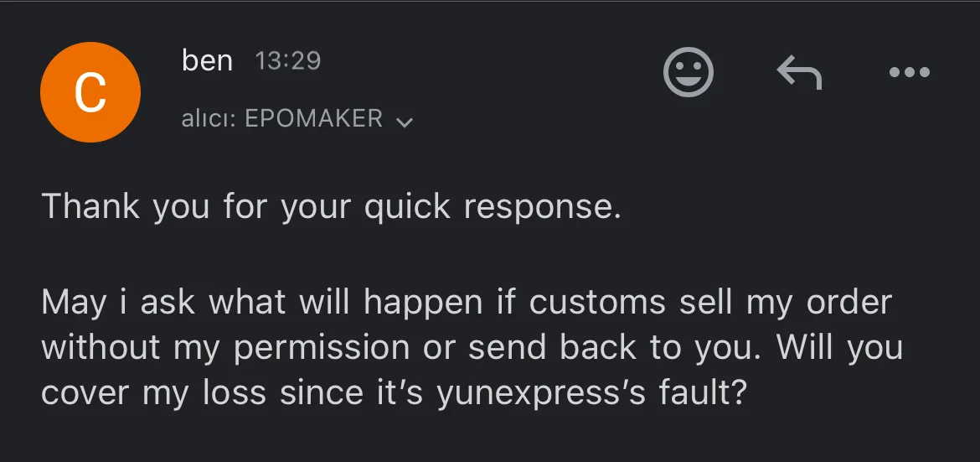Image resolution: width=980 pixels, height=462 pixels.
Task: Reply using the curved arrow icon
Action: (x=799, y=73)
